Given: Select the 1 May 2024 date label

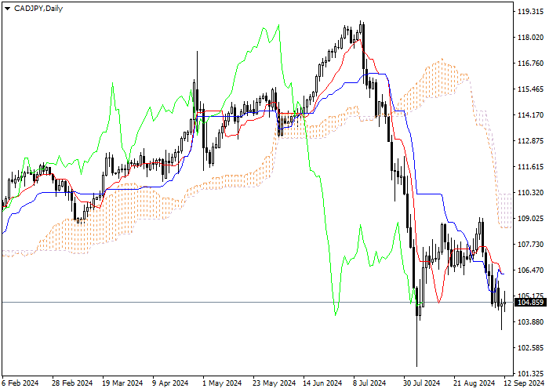Looking at the screenshot, I should pyautogui.click(x=222, y=383).
